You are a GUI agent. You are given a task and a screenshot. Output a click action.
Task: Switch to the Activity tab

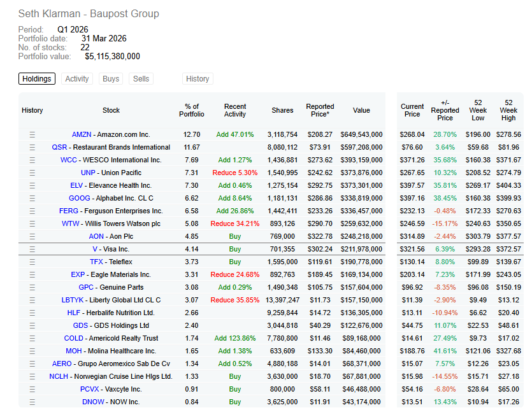point(77,79)
